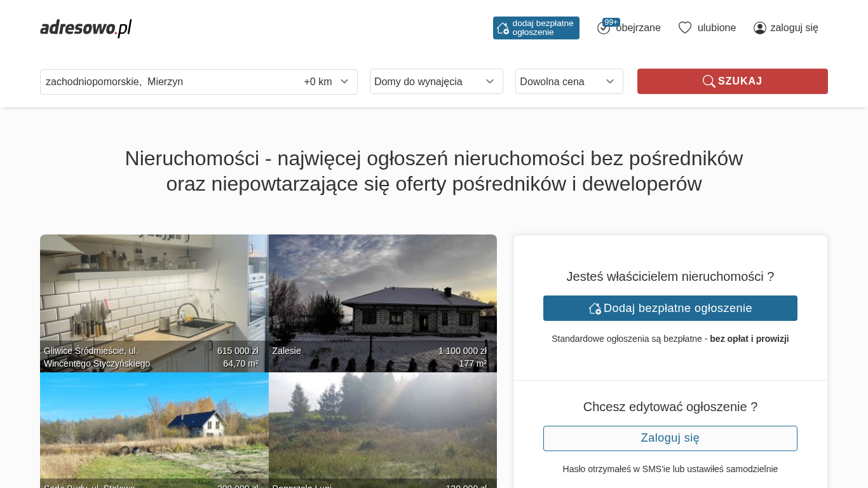The height and width of the screenshot is (488, 868).
Task: Click the outlined Zaloguj się button
Action: point(670,438)
